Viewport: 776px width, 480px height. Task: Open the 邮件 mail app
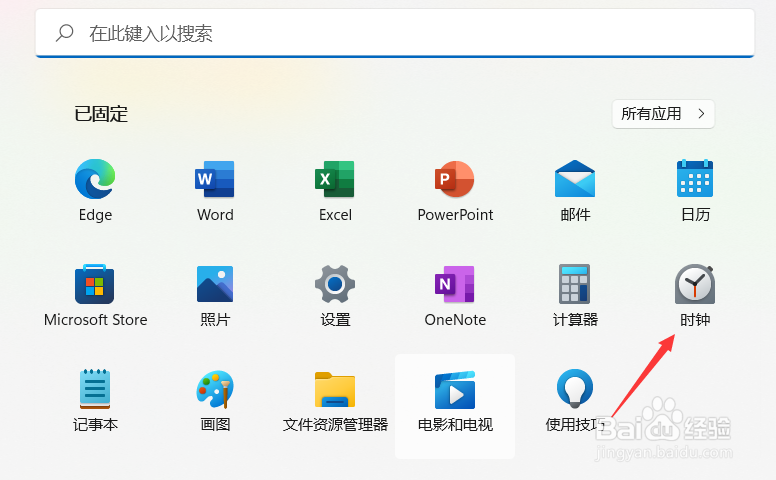(575, 179)
